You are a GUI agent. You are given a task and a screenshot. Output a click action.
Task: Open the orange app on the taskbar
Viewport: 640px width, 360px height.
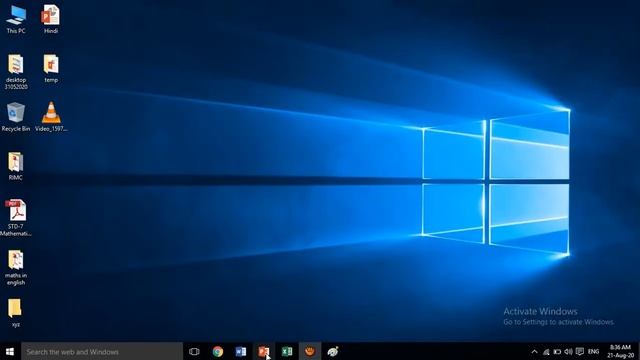tap(310, 351)
